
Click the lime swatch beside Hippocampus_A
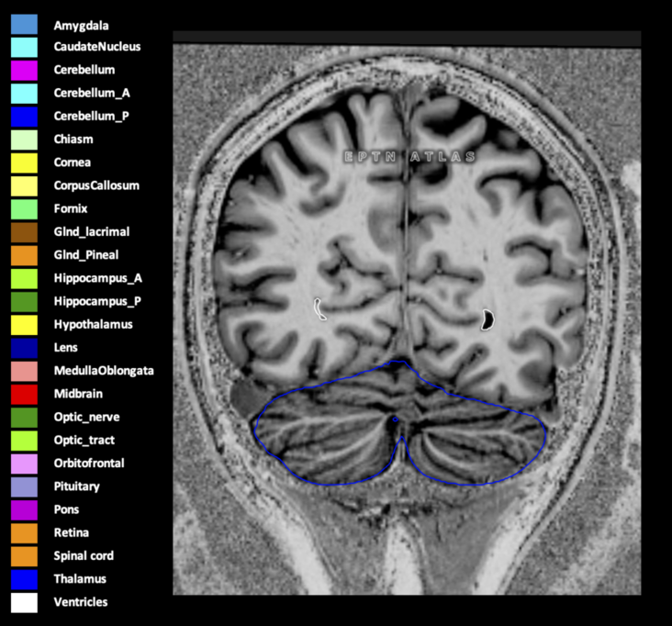click(x=24, y=279)
